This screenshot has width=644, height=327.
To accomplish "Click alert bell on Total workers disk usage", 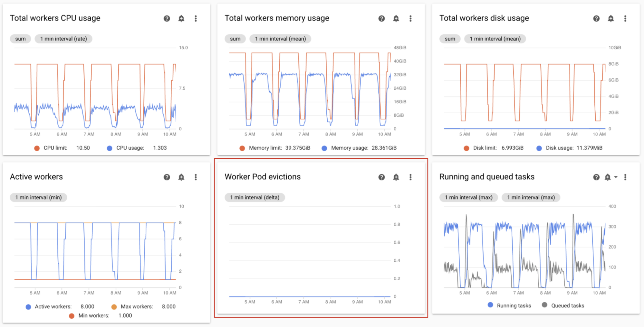I will coord(610,19).
